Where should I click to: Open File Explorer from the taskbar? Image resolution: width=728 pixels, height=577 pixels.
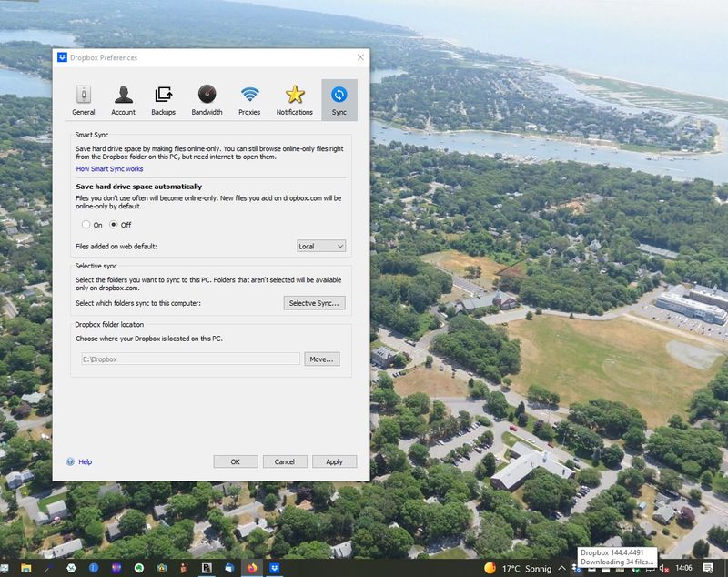[x=26, y=568]
